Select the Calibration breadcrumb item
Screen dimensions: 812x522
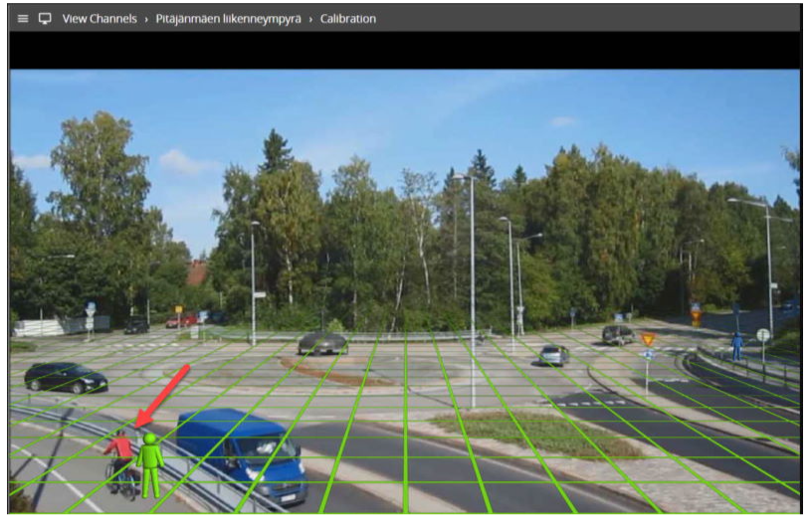click(x=347, y=19)
